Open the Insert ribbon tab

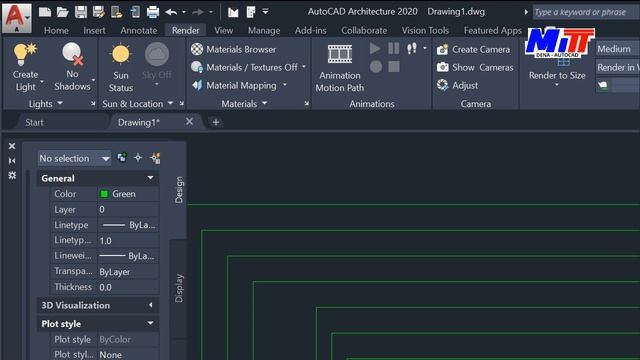(94, 30)
